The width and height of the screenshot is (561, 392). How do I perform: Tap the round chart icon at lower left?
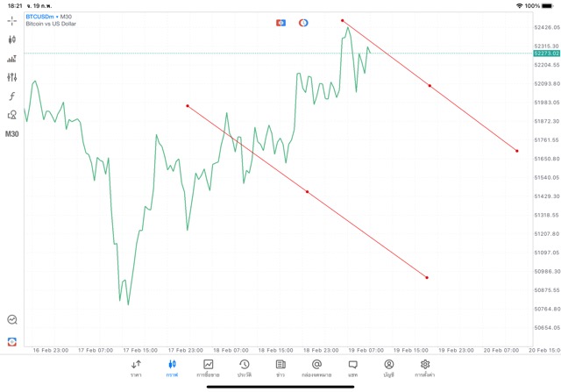pyautogui.click(x=12, y=320)
